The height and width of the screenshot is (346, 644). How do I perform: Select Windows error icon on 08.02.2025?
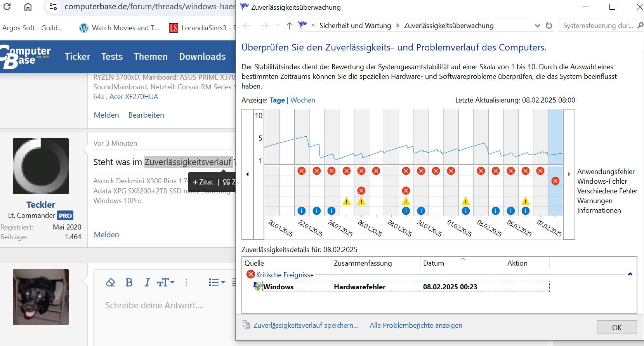coord(555,181)
